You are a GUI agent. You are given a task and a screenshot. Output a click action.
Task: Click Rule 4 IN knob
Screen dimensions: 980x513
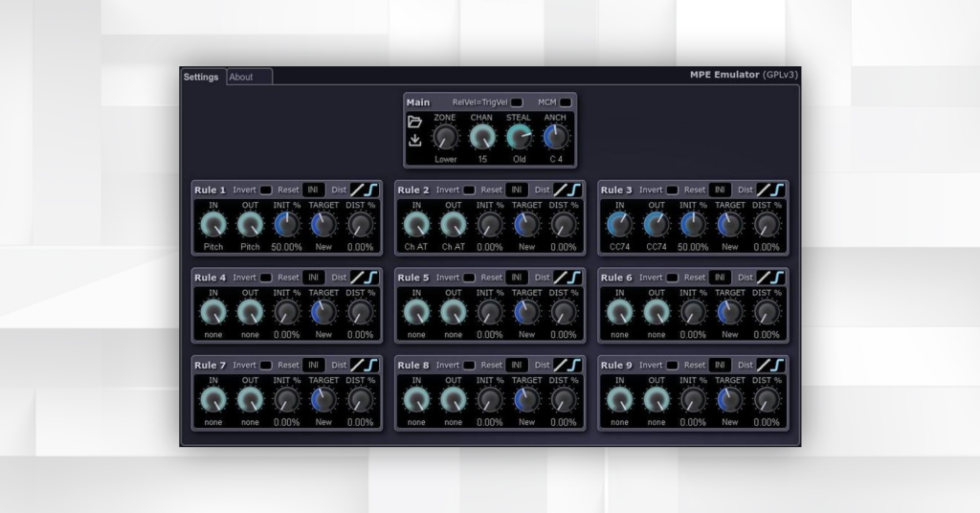coord(213,312)
